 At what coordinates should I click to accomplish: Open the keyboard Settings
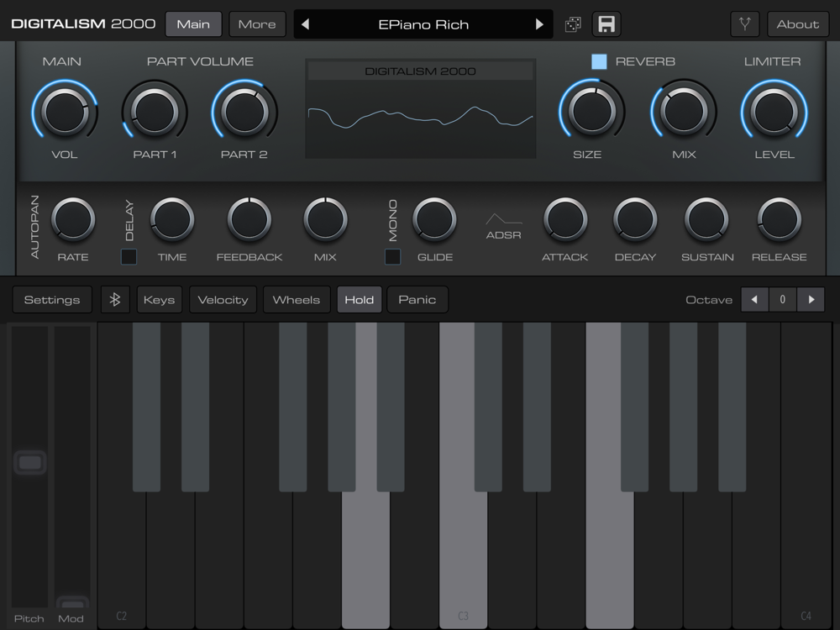(52, 300)
